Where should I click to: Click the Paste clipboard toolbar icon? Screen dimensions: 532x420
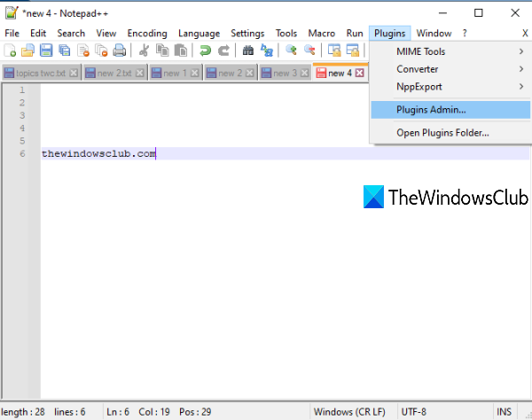(181, 51)
